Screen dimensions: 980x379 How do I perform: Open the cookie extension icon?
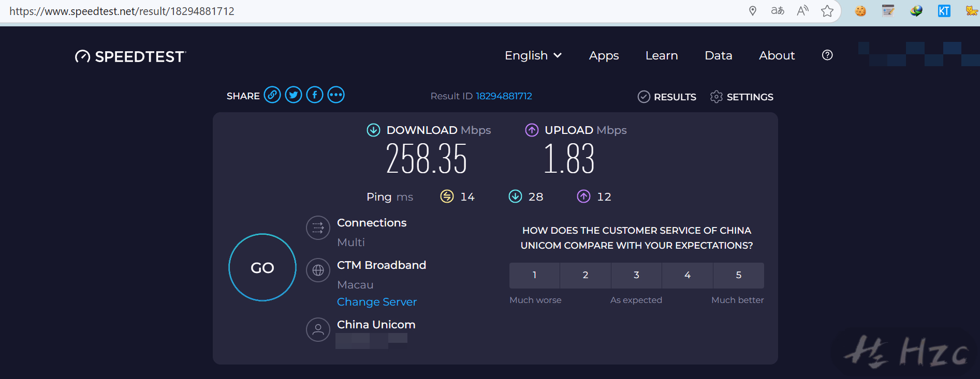coord(860,11)
